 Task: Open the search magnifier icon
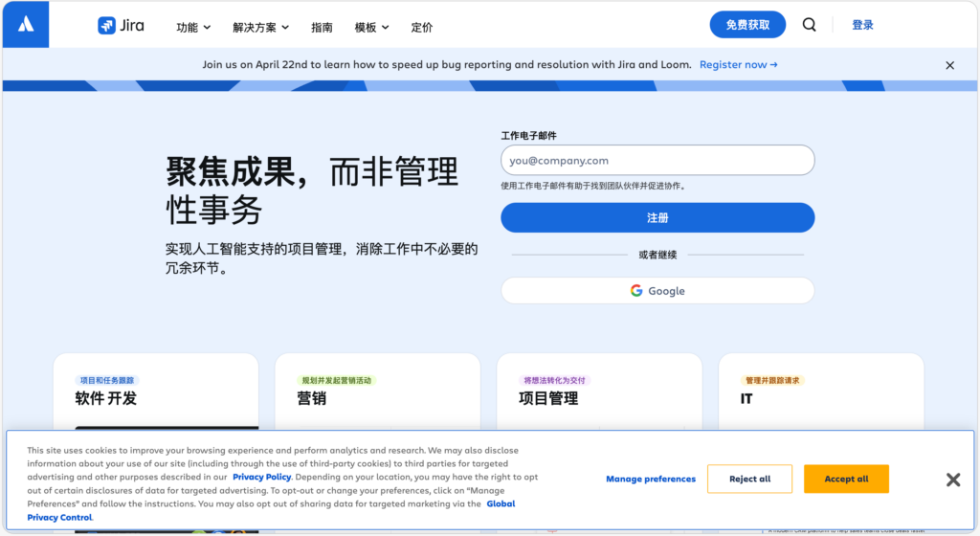tap(810, 25)
